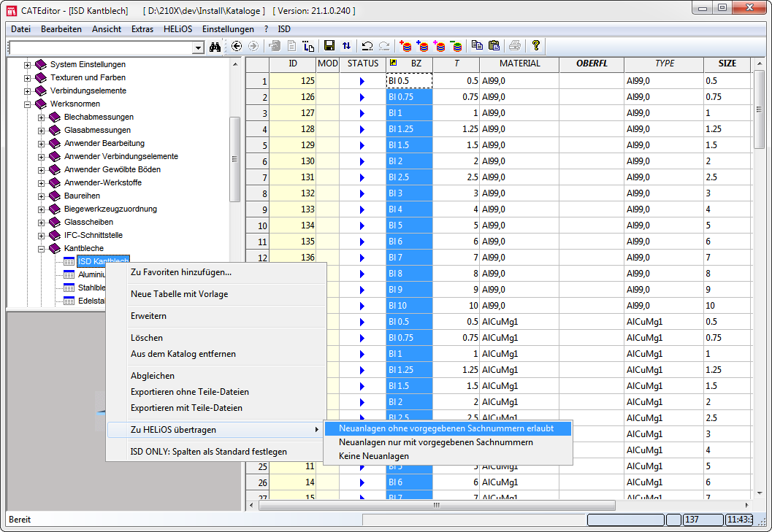
Task: Click the MATERIAL column header
Action: click(x=519, y=63)
